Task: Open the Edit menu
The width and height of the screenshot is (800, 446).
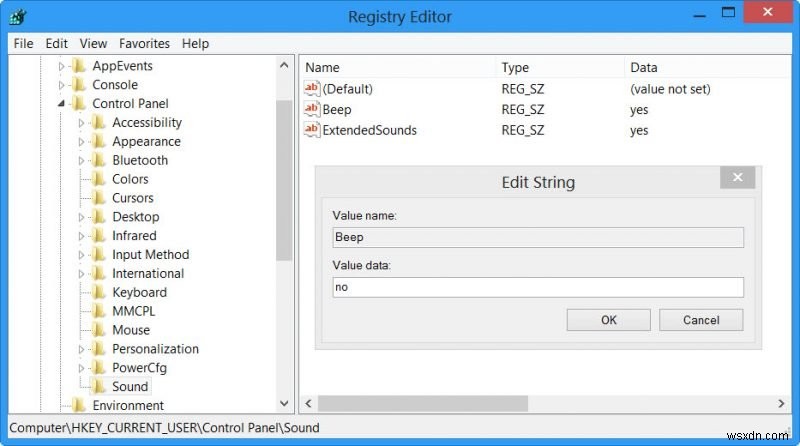Action: point(56,43)
